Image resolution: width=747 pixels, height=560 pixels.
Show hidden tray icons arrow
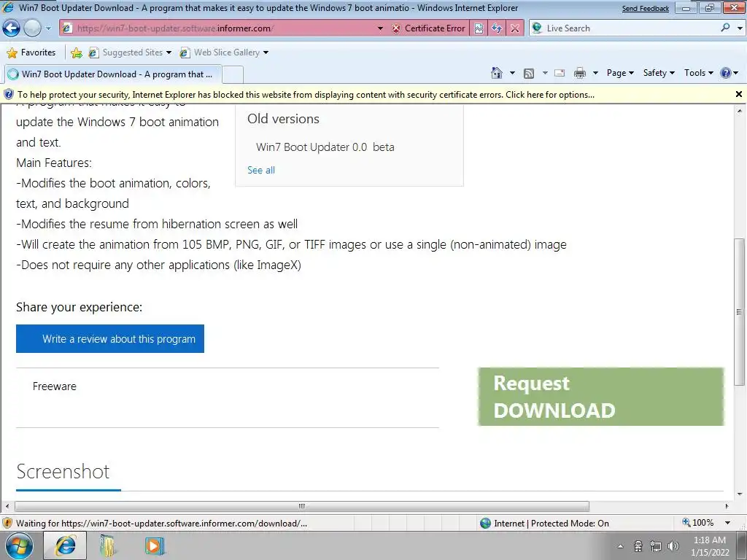(x=620, y=546)
